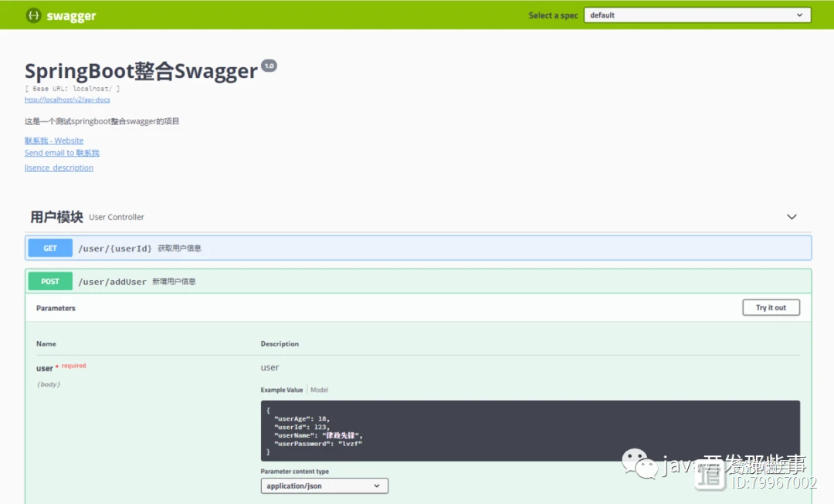Collapse the 用户模块 section chevron
The image size is (834, 504).
792,217
